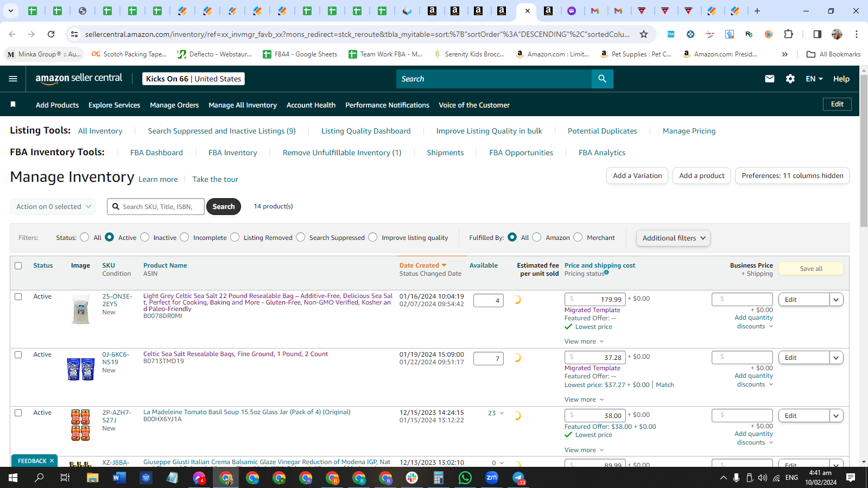Screen dimensions: 868x488
Task: Click the Add a product button
Action: coord(701,176)
